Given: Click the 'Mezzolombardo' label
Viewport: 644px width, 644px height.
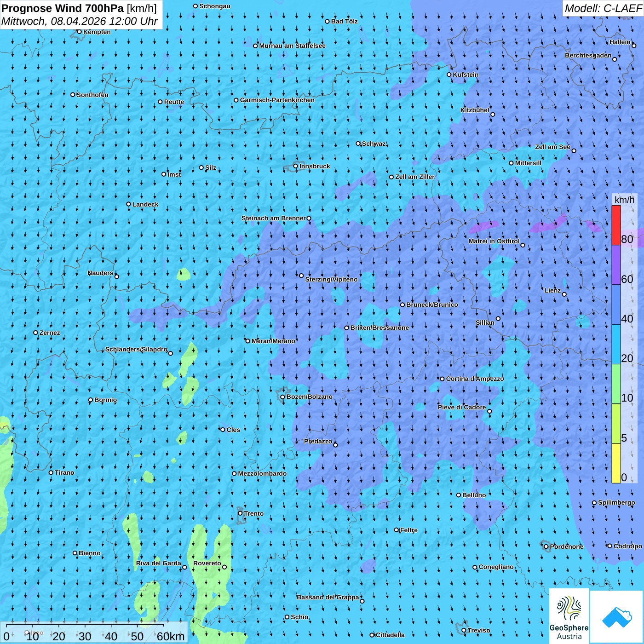Looking at the screenshot, I should pyautogui.click(x=262, y=473).
